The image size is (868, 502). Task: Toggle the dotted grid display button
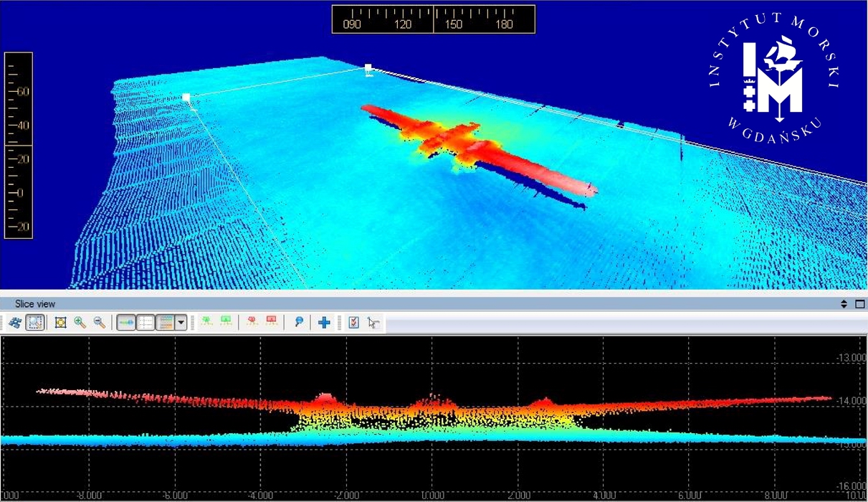point(146,323)
